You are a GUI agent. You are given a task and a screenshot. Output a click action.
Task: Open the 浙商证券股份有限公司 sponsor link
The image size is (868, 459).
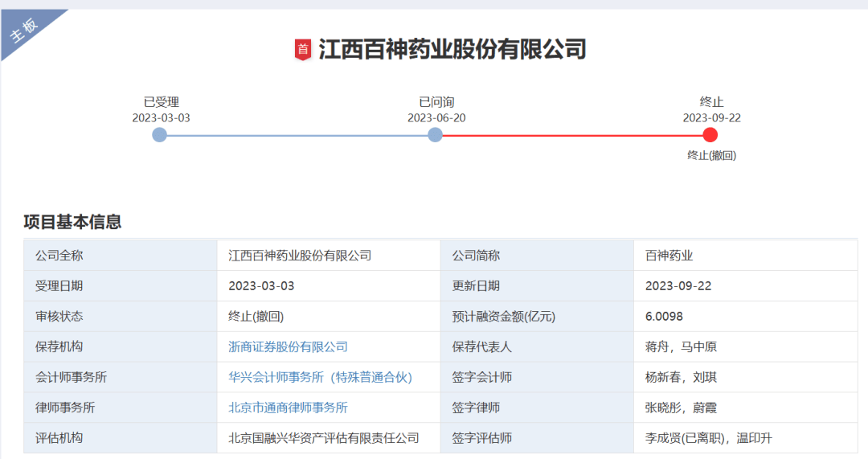tap(288, 347)
